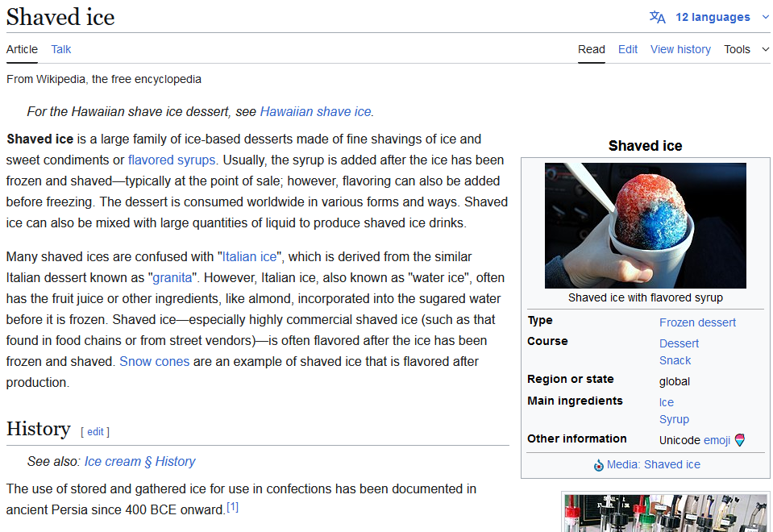Click the infobox title 'Shaved ice'
This screenshot has width=773, height=532.
pyautogui.click(x=645, y=146)
